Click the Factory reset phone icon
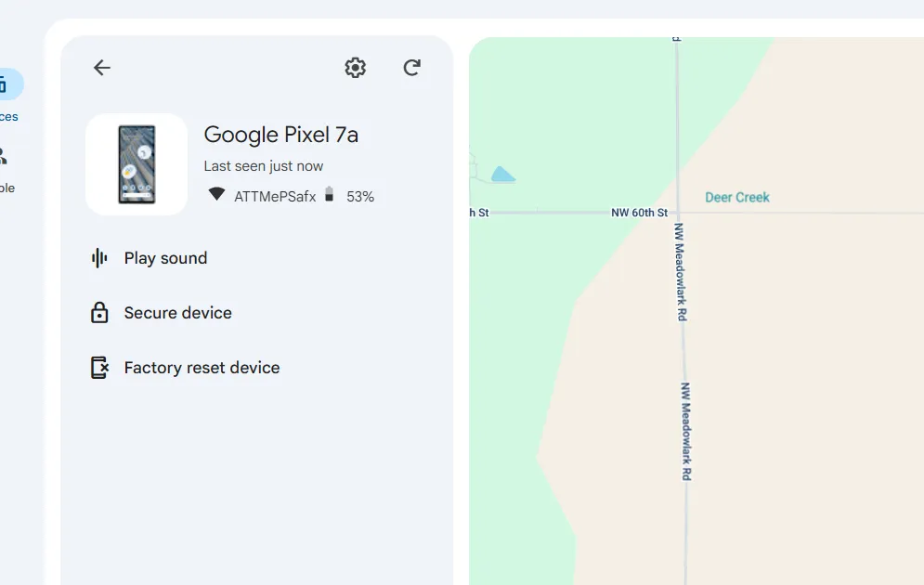924x585 pixels. (x=99, y=368)
